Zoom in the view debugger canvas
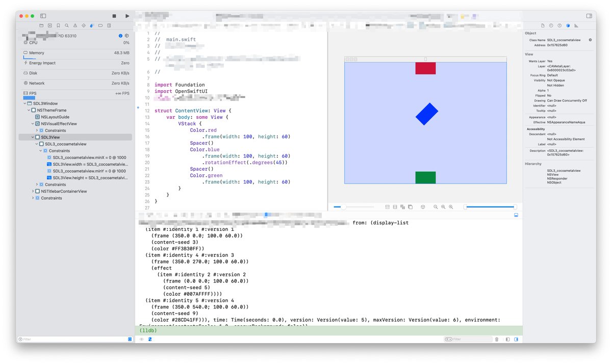This screenshot has height=364, width=612. (451, 207)
